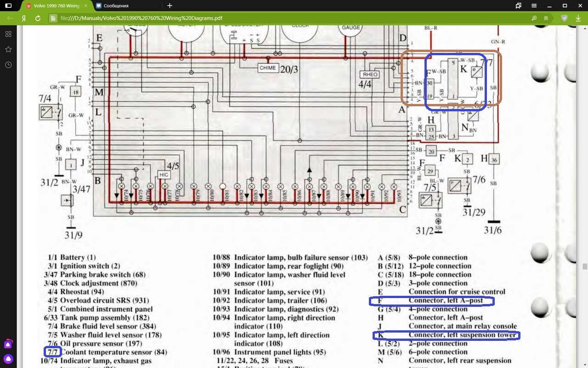This screenshot has height=368, width=588.
Task: Click legend line '10/92 Indicator lamp, trailer (106)'
Action: pyautogui.click(x=270, y=300)
